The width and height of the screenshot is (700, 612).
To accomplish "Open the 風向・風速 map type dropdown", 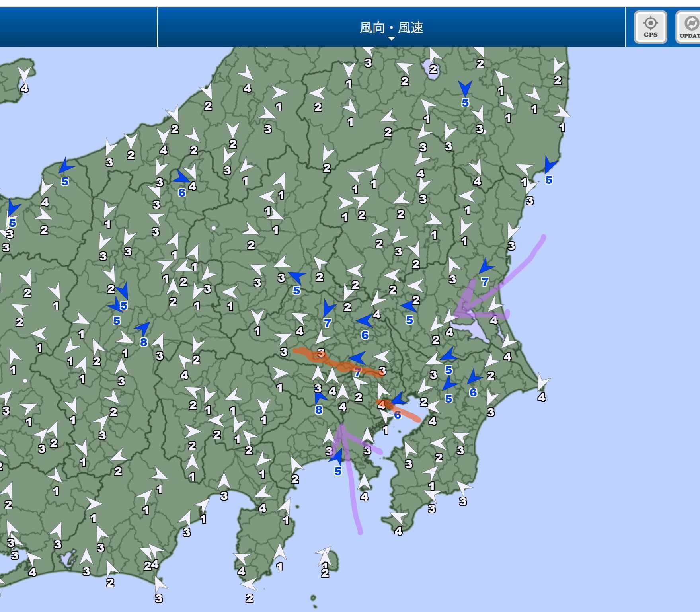I will pyautogui.click(x=391, y=28).
